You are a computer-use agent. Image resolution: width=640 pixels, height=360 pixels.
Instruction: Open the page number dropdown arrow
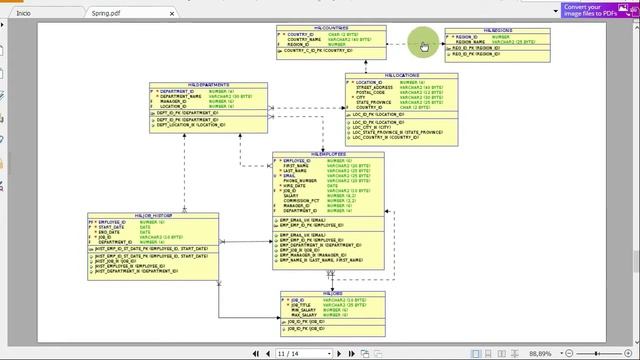(x=329, y=353)
